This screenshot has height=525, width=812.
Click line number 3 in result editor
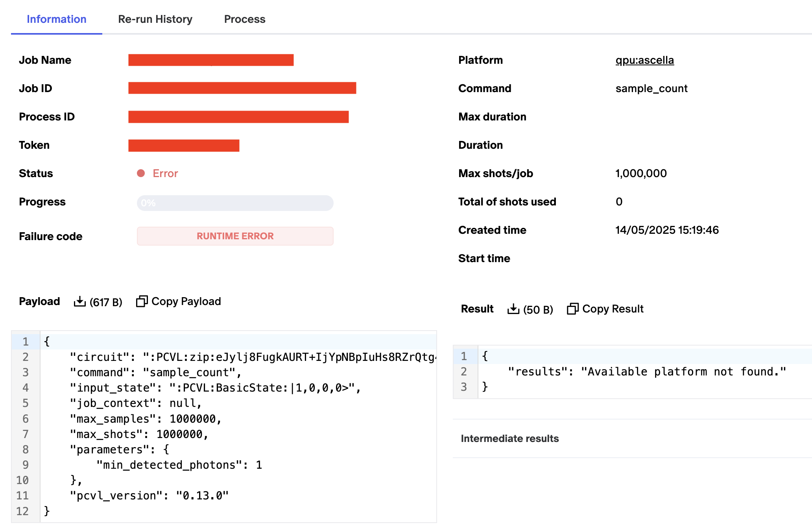[x=464, y=387]
